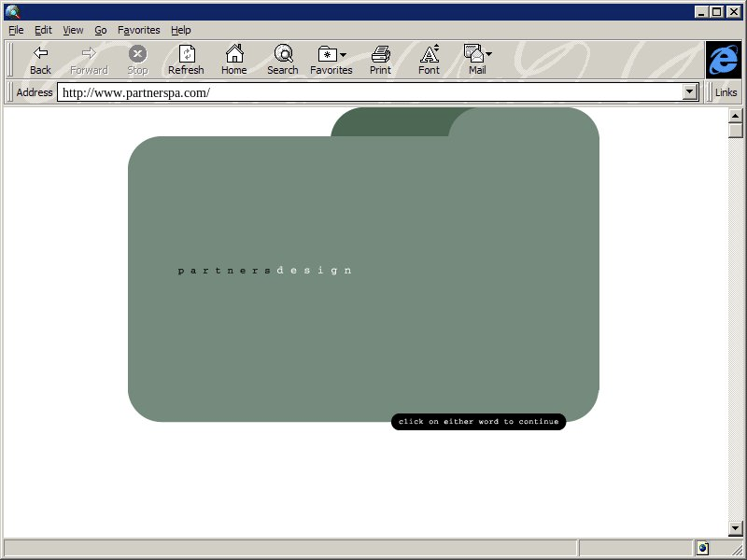Click the word "partners" on the page
The height and width of the screenshot is (560, 747).
click(x=224, y=271)
